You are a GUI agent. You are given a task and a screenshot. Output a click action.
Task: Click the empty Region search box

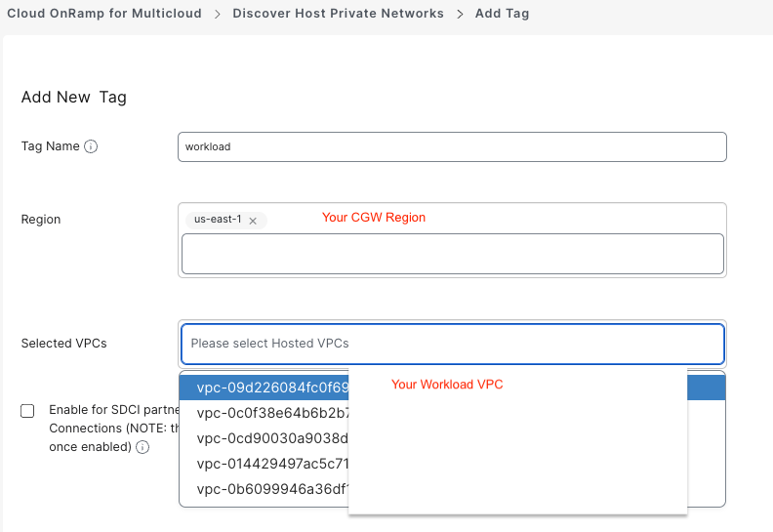pos(452,254)
